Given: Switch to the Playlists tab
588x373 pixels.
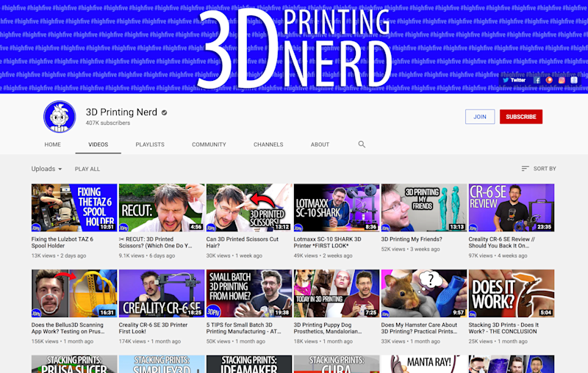Looking at the screenshot, I should pyautogui.click(x=150, y=145).
